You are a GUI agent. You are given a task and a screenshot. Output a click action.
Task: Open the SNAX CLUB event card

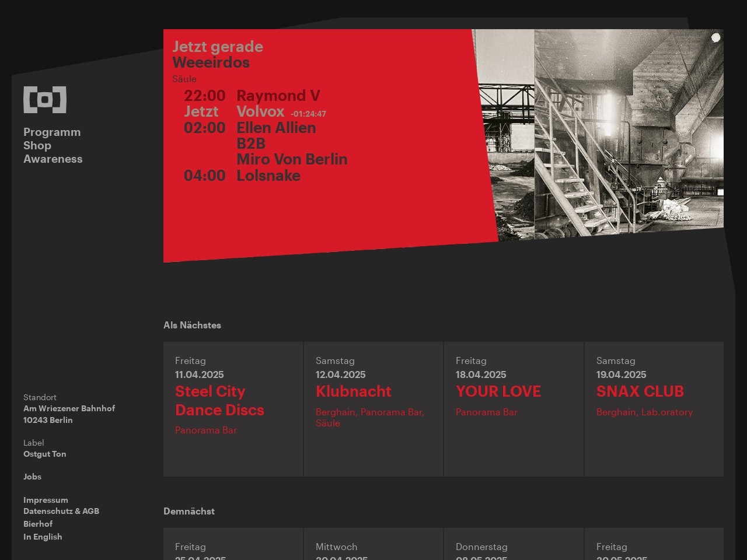pyautogui.click(x=654, y=409)
